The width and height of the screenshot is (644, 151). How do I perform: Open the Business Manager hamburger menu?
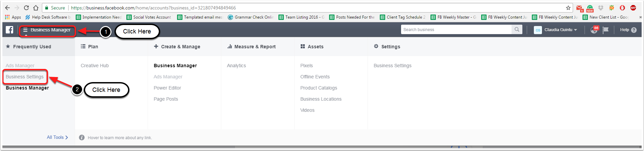(x=47, y=30)
